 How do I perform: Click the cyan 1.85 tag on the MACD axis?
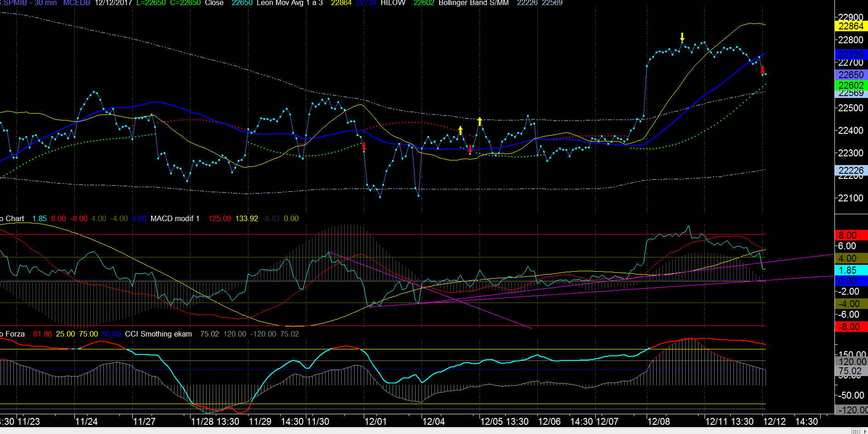coord(851,270)
